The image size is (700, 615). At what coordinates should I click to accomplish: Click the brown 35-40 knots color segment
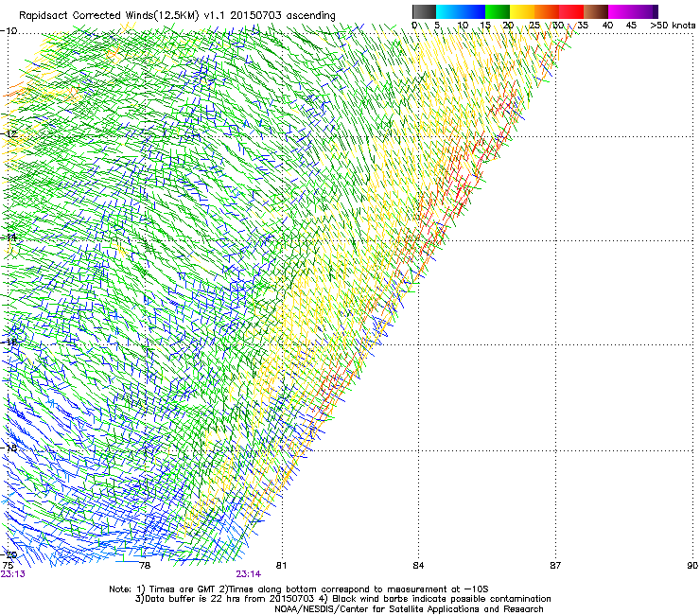click(x=596, y=11)
